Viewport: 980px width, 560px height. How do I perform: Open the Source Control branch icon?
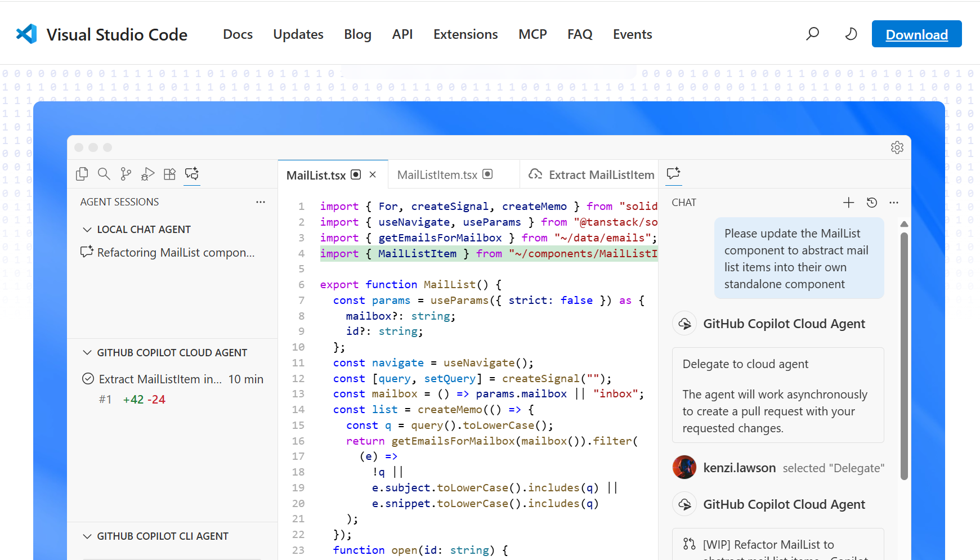point(126,174)
